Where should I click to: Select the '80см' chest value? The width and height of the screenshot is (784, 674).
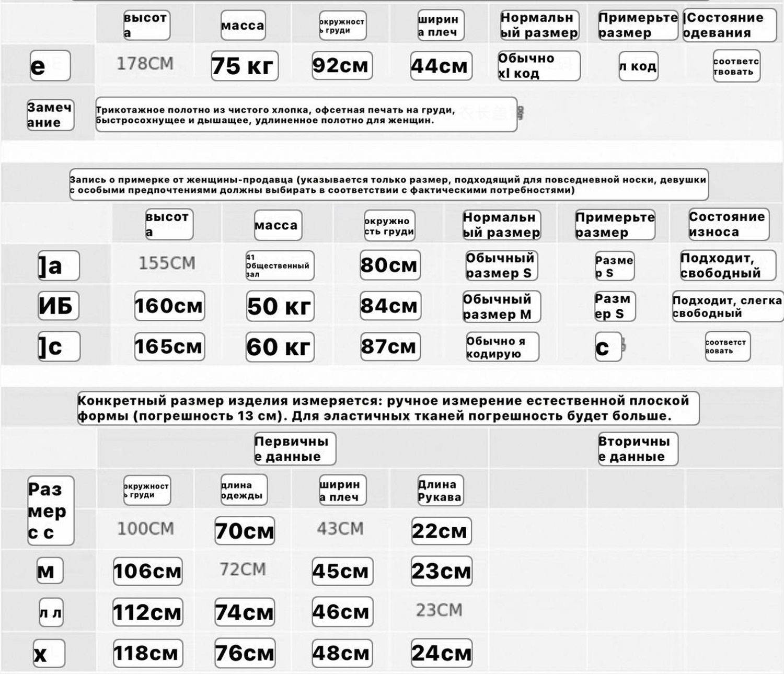tap(390, 265)
